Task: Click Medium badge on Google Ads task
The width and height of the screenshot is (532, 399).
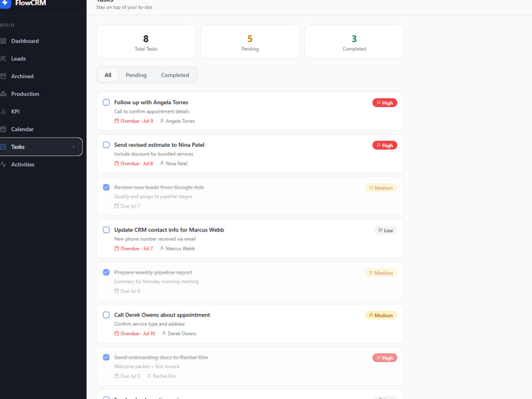Action: tap(381, 188)
